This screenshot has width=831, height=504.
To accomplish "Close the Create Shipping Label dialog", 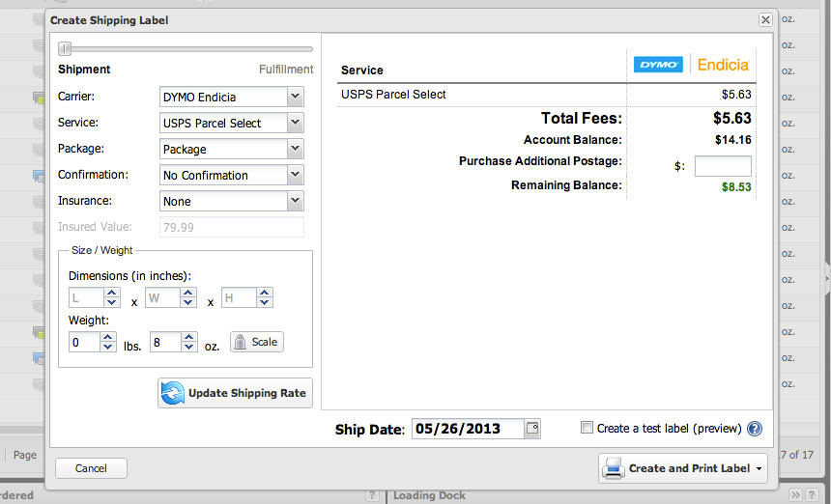I will point(765,19).
